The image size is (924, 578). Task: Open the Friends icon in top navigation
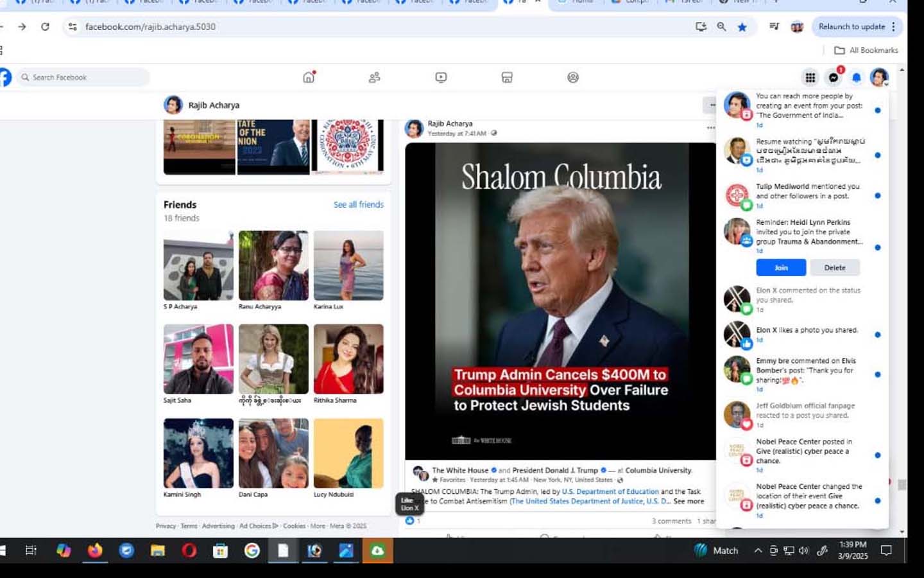coord(375,77)
